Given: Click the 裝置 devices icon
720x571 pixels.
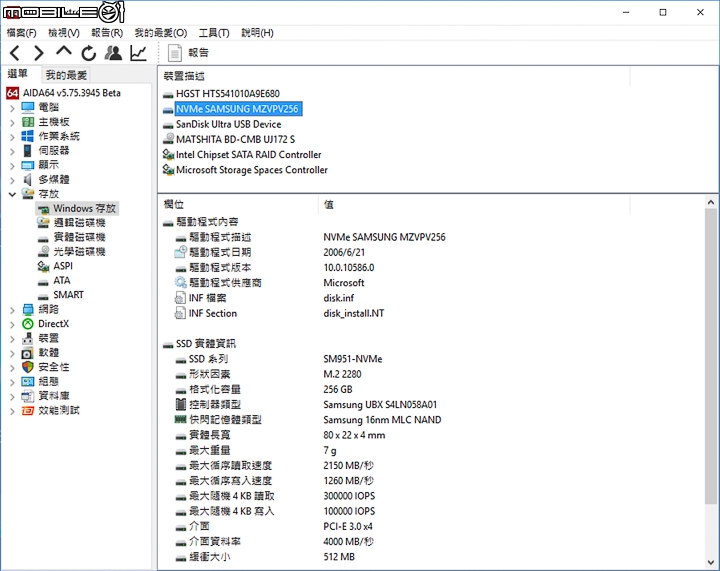Looking at the screenshot, I should pyautogui.click(x=28, y=338).
